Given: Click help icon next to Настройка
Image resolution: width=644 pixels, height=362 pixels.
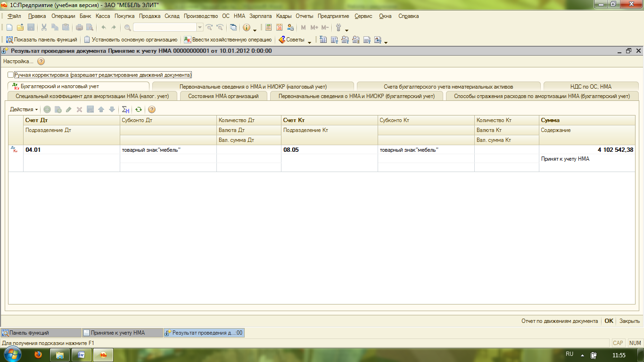Looking at the screenshot, I should [x=41, y=61].
